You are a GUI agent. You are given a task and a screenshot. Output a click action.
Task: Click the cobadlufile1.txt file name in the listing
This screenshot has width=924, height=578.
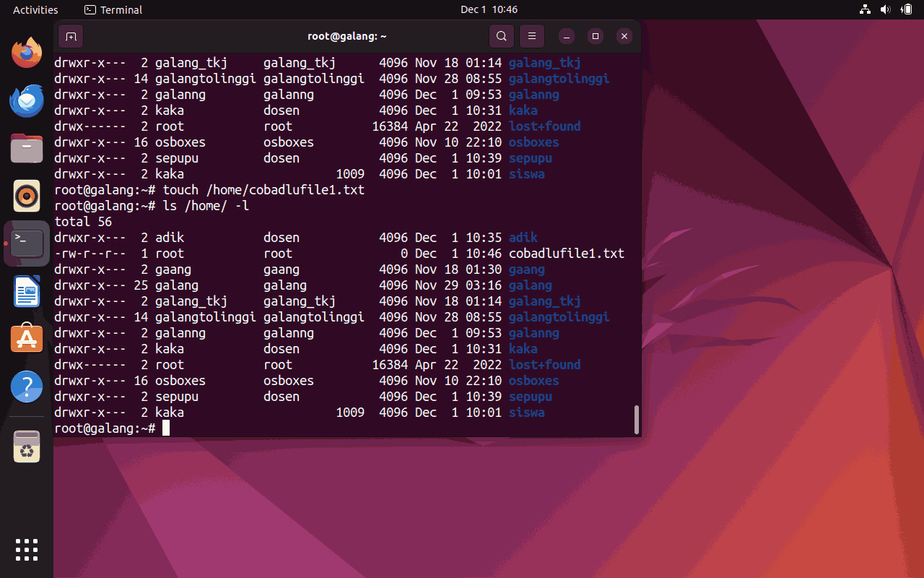567,254
